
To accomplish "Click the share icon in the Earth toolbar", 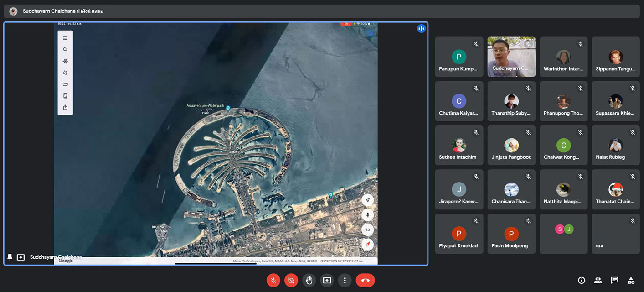I will (x=65, y=108).
